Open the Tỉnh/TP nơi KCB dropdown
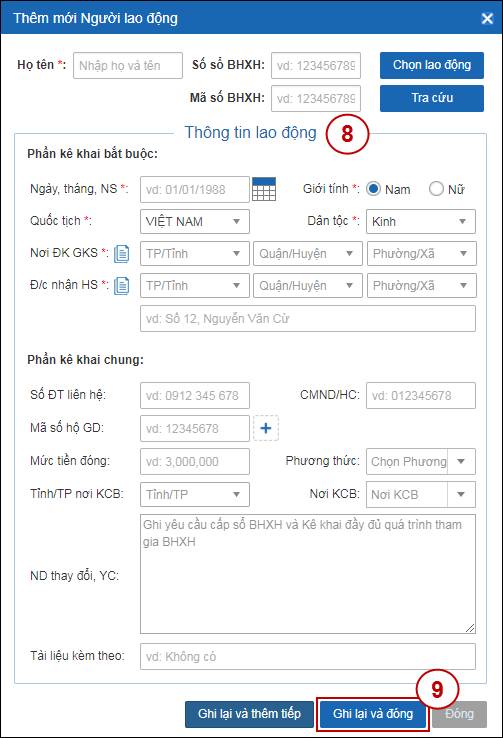Image resolution: width=503 pixels, height=738 pixels. 195,494
